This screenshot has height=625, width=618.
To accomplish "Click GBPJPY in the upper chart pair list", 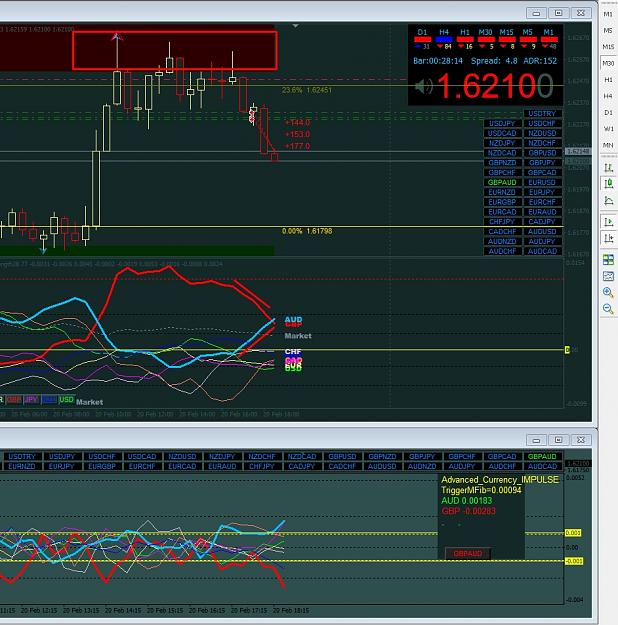I will pyautogui.click(x=542, y=163).
